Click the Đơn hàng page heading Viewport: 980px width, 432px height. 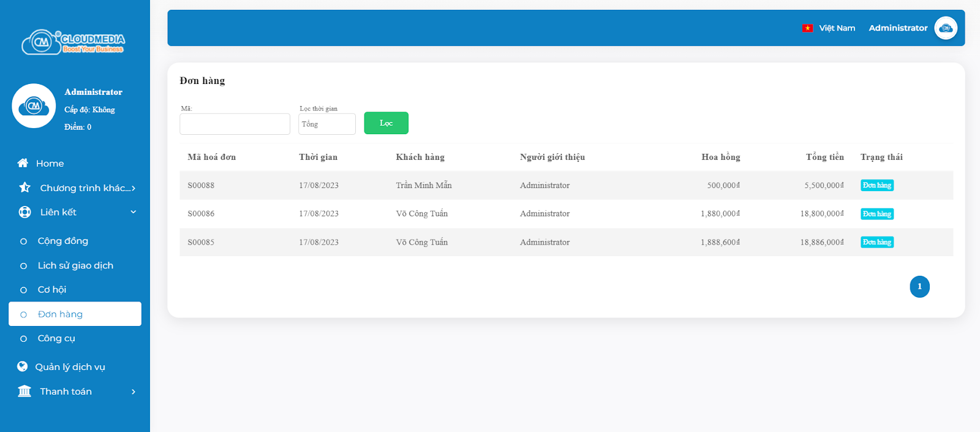coord(202,80)
